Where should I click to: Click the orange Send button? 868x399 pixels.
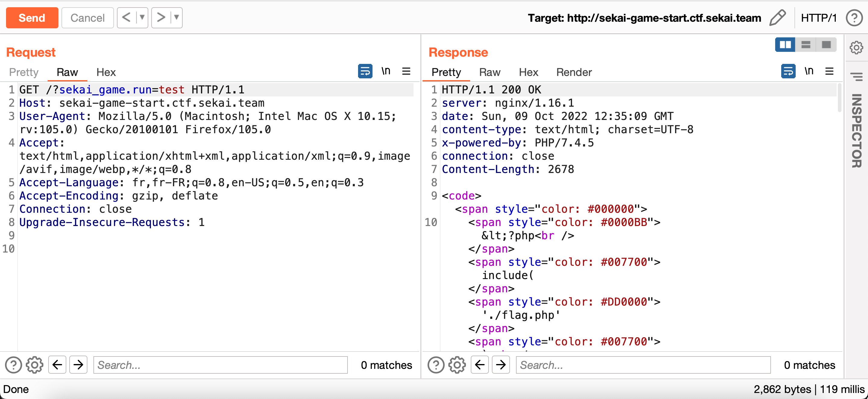click(x=32, y=18)
